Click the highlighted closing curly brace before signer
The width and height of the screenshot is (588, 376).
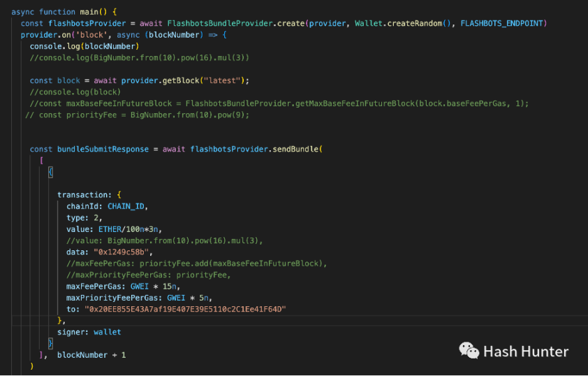pyautogui.click(x=50, y=343)
